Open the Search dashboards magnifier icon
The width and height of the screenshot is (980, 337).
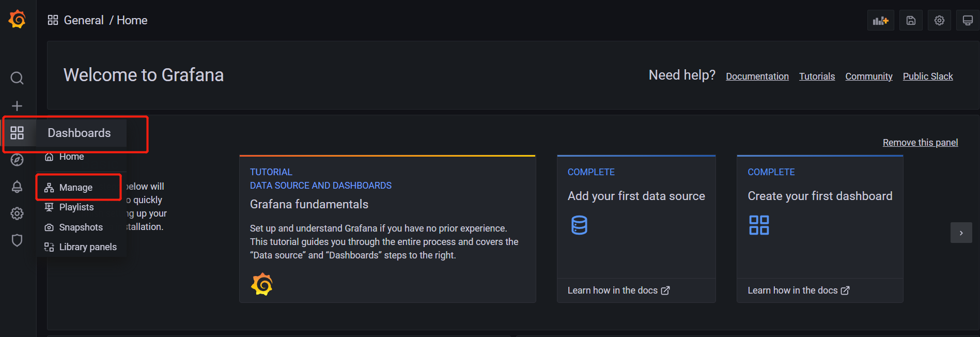pyautogui.click(x=17, y=78)
